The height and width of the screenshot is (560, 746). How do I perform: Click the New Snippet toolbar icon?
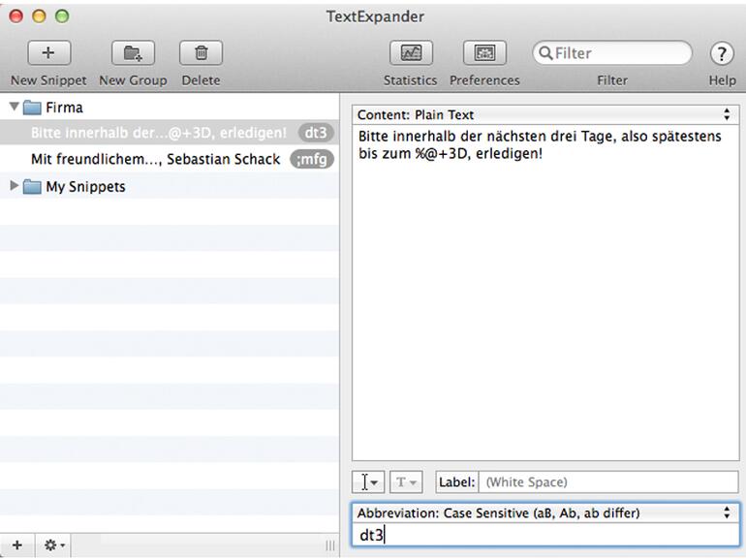(x=48, y=53)
